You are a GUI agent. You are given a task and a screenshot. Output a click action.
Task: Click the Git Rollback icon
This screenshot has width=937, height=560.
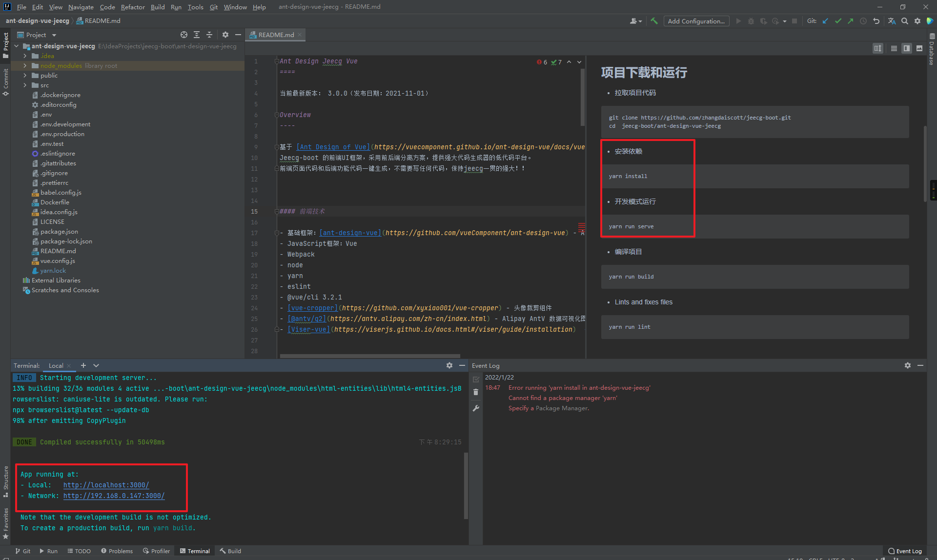coord(876,21)
